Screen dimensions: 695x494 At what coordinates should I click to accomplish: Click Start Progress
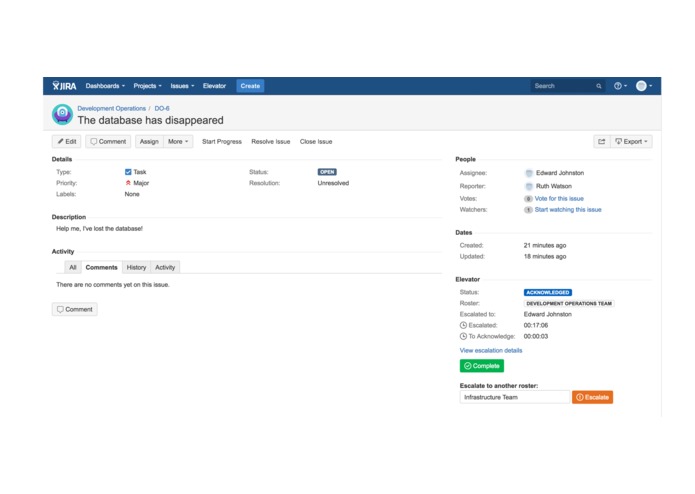point(222,141)
